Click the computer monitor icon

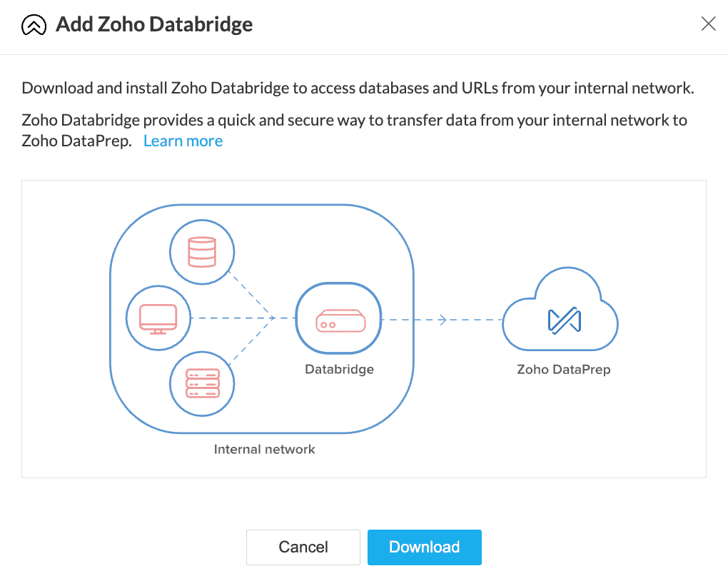pyautogui.click(x=158, y=318)
